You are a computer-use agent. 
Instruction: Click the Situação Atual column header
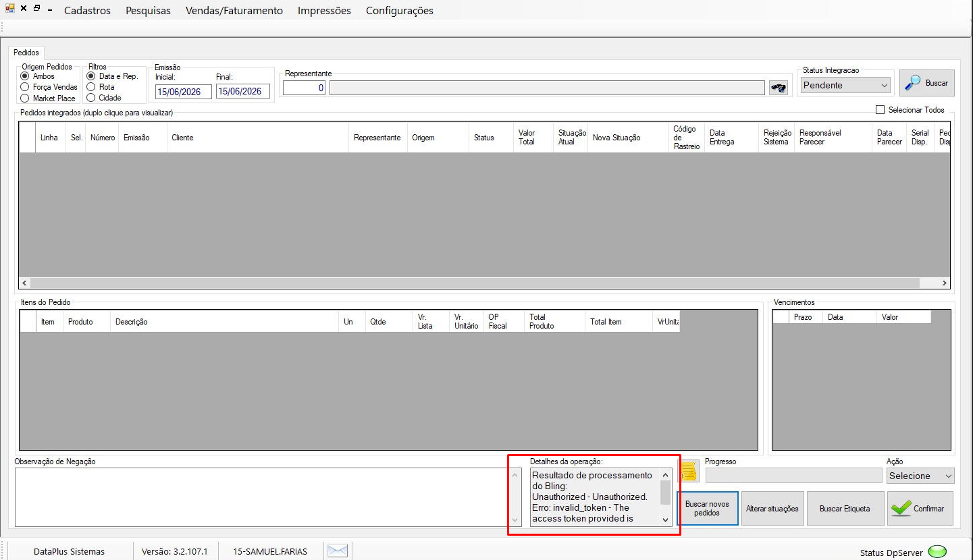point(571,138)
